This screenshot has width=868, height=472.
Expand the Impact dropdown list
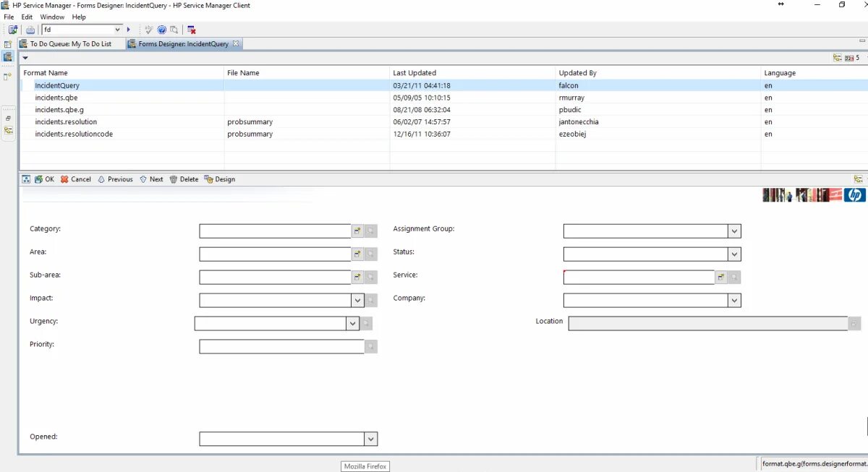357,301
